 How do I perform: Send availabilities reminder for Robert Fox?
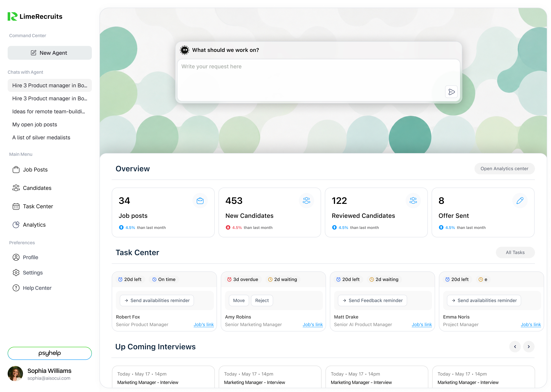pyautogui.click(x=157, y=301)
